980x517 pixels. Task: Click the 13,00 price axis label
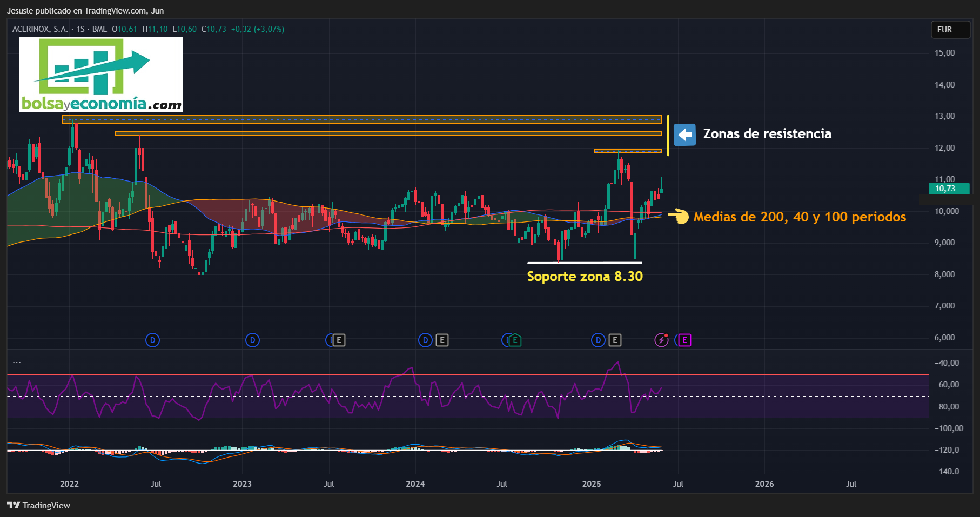point(945,116)
